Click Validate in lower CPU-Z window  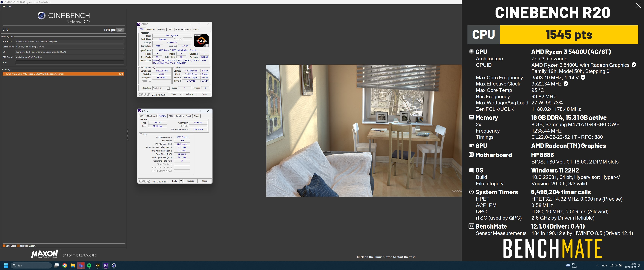(x=190, y=181)
